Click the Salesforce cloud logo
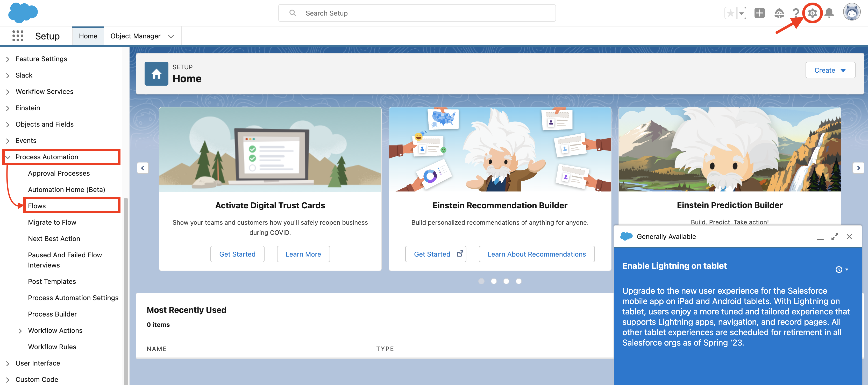This screenshot has height=385, width=868. (x=23, y=13)
